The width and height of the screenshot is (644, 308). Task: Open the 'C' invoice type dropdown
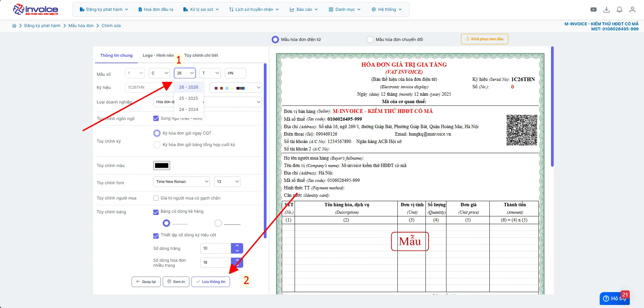pos(160,73)
